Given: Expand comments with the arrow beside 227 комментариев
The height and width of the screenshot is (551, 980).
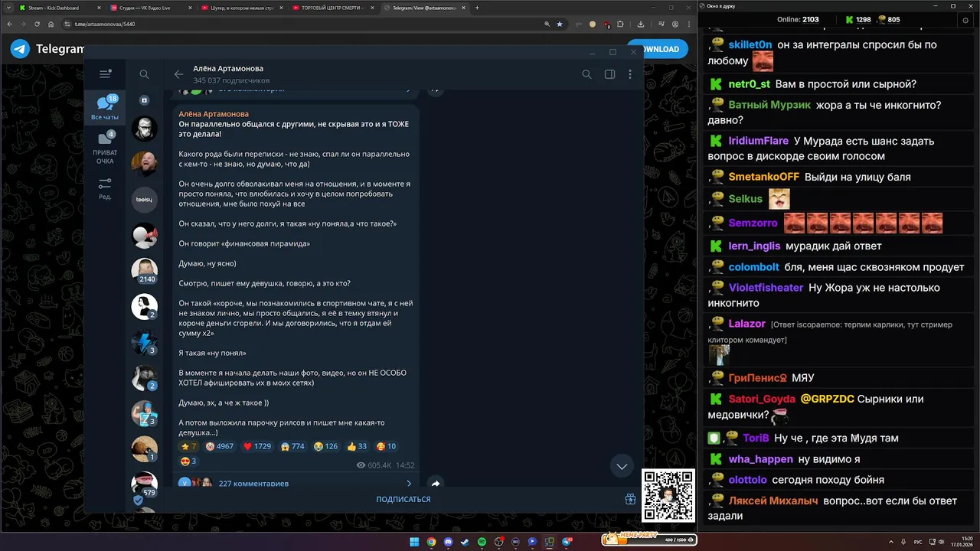Looking at the screenshot, I should [409, 484].
